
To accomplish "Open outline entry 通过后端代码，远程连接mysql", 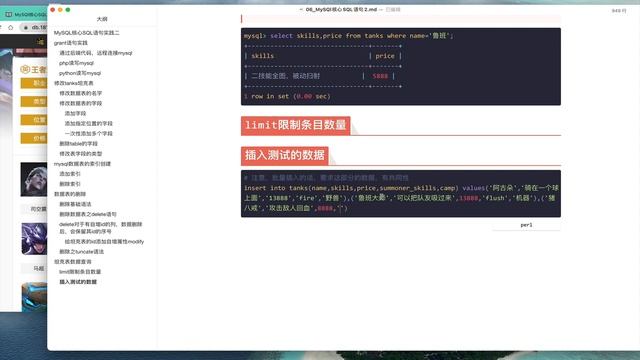I will click(x=96, y=53).
